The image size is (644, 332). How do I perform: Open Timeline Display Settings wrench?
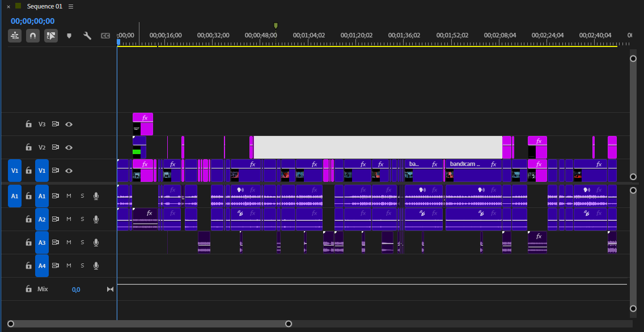tap(87, 36)
